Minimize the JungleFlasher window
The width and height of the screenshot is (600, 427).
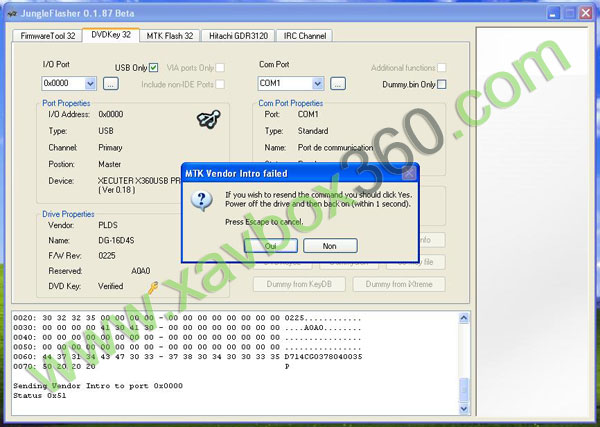[x=553, y=13]
